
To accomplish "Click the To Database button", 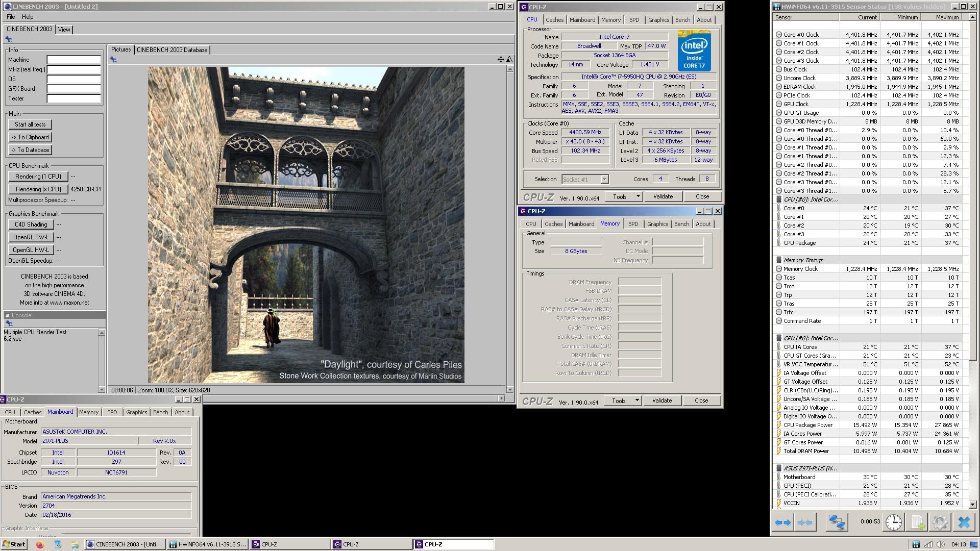I will pyautogui.click(x=30, y=150).
